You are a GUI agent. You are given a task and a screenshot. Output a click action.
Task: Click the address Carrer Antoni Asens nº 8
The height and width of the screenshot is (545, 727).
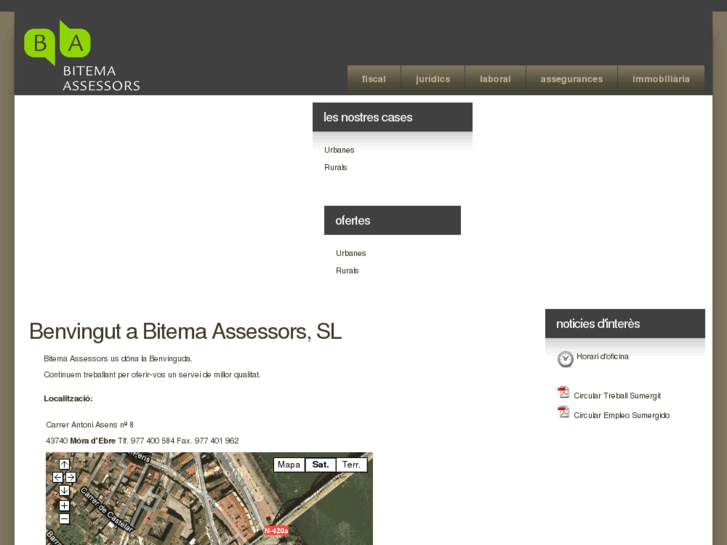click(89, 425)
